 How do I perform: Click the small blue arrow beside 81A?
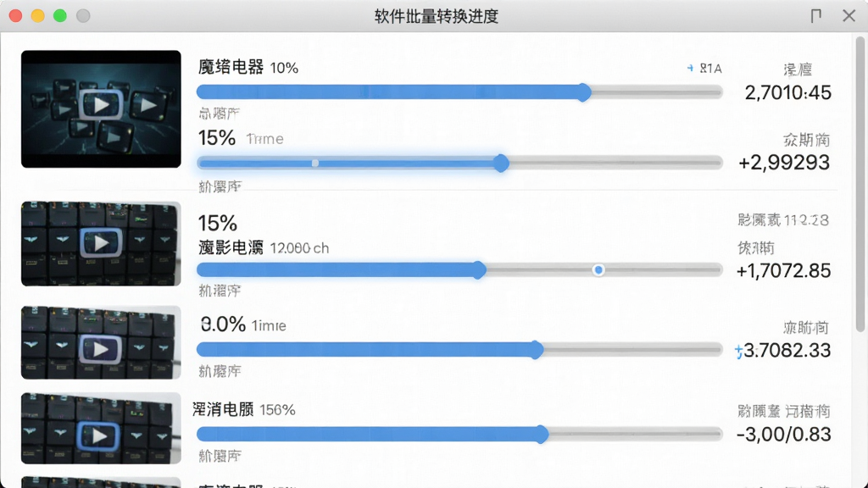click(690, 68)
